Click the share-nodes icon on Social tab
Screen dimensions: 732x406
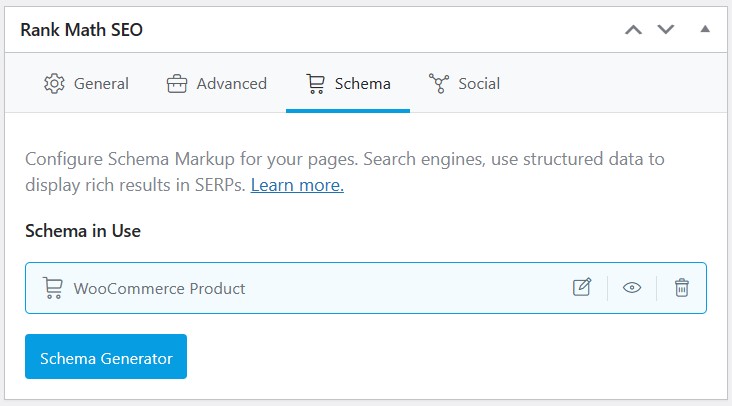tap(439, 84)
